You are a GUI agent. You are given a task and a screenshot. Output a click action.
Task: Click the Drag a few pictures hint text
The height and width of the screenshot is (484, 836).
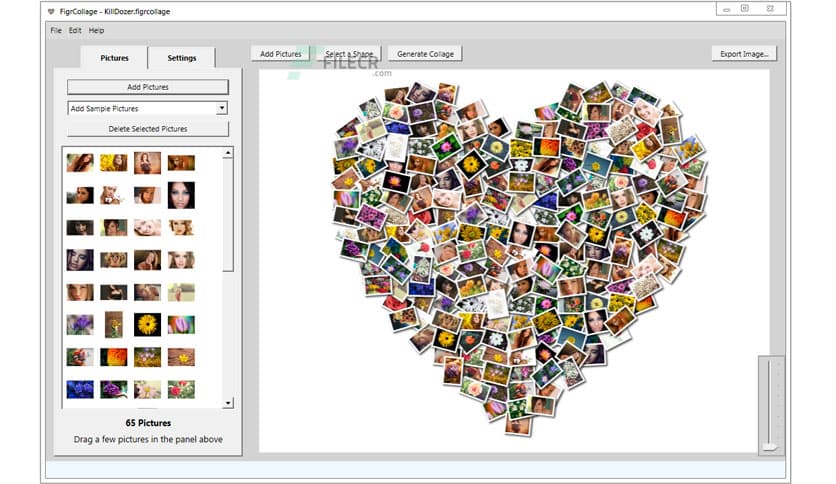coord(148,439)
